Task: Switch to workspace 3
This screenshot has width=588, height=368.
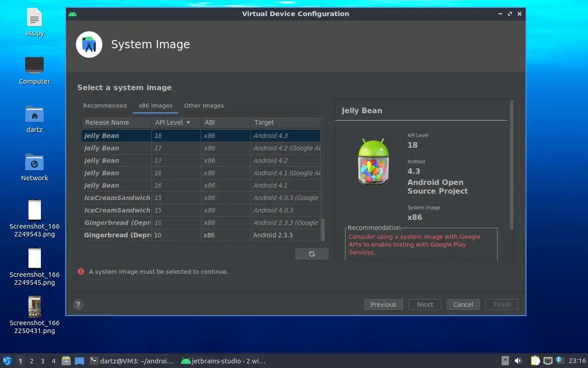Action: coord(43,361)
